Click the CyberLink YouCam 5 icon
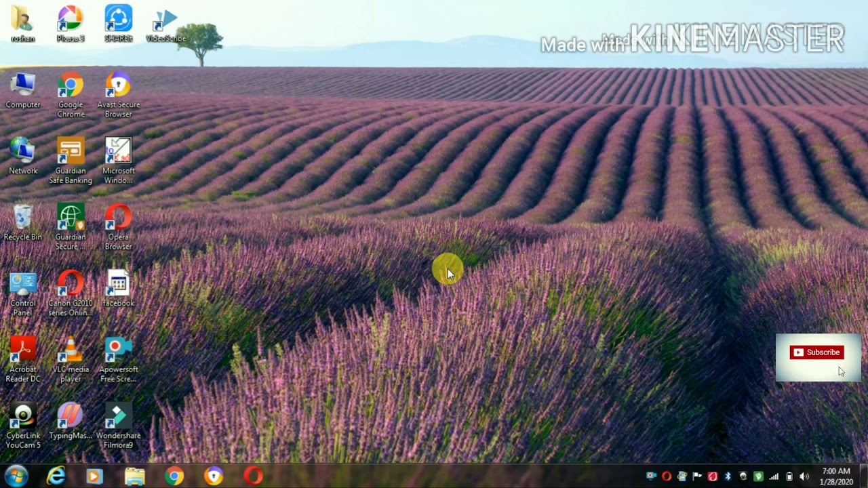 pos(23,426)
